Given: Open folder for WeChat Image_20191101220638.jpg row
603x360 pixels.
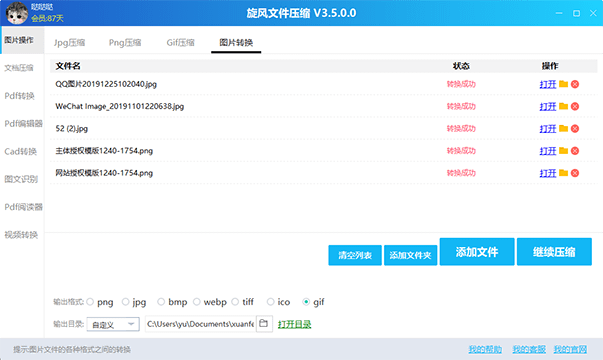Looking at the screenshot, I should (563, 107).
